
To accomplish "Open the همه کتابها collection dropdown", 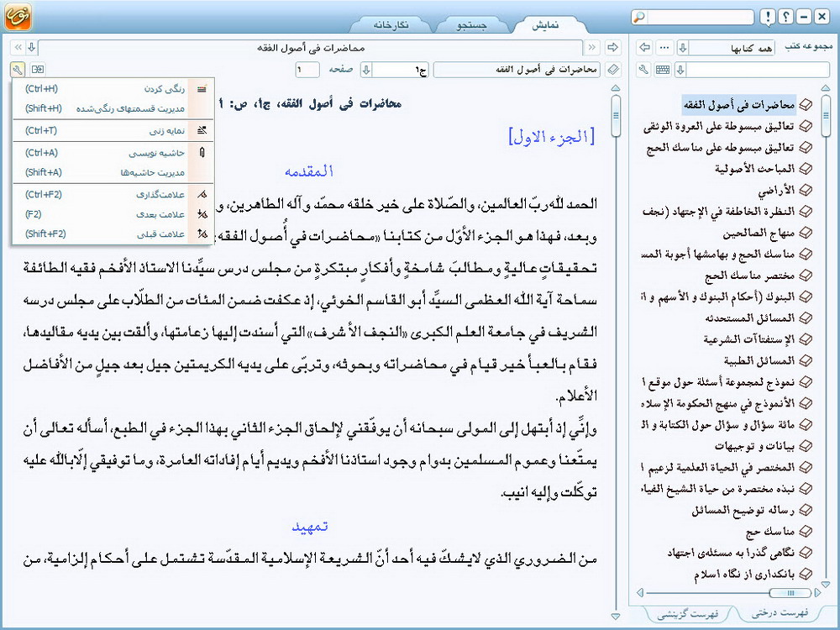I will (x=683, y=48).
